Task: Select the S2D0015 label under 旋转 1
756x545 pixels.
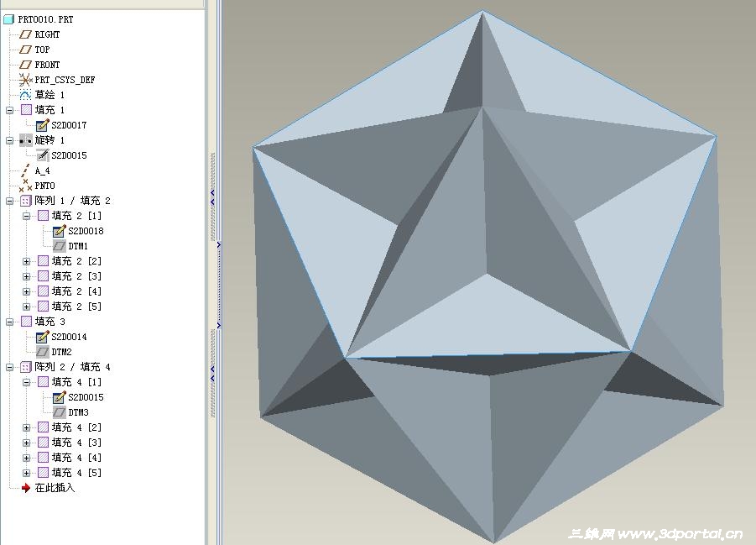Action: (x=69, y=155)
